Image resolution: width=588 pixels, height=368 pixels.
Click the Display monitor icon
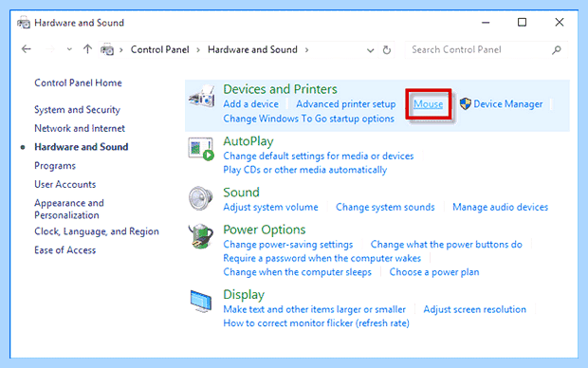[201, 302]
